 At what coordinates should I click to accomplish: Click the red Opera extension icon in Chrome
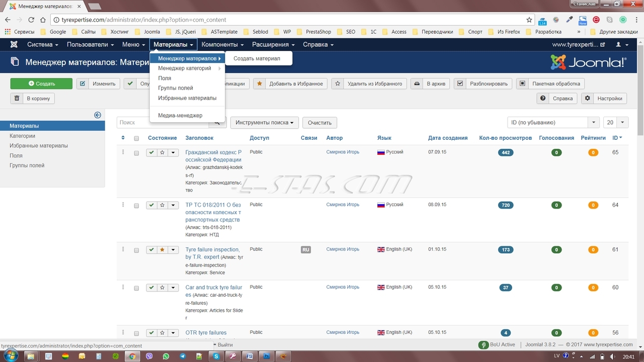[596, 20]
